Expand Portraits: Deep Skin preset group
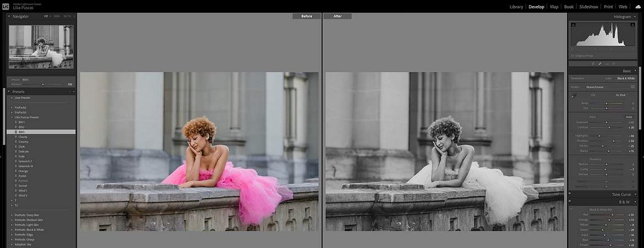This screenshot has height=248, width=644. click(11, 215)
